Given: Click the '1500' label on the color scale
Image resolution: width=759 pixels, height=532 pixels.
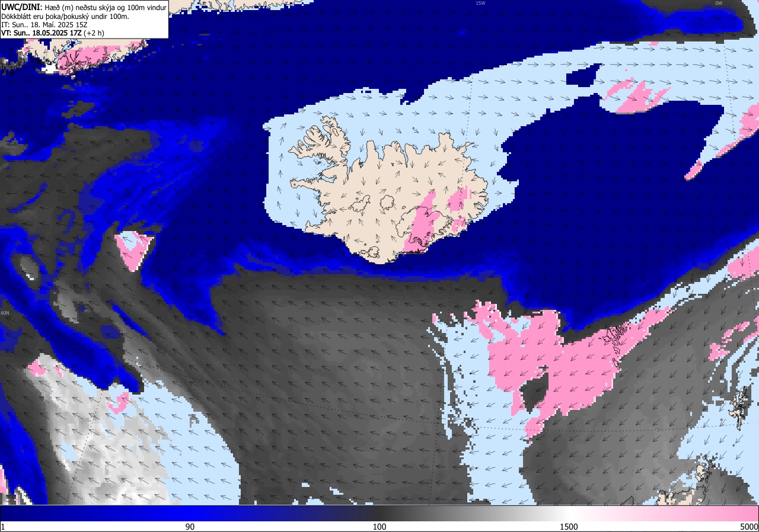Looking at the screenshot, I should (x=569, y=527).
